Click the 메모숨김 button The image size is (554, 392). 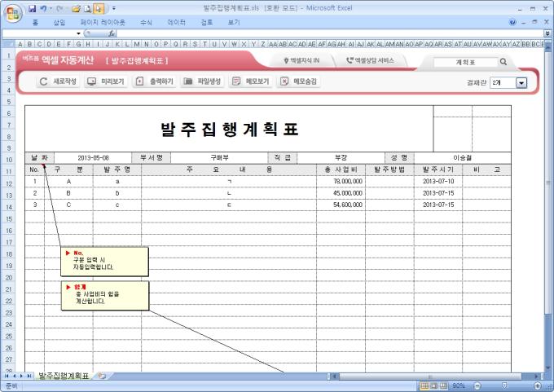coord(298,81)
